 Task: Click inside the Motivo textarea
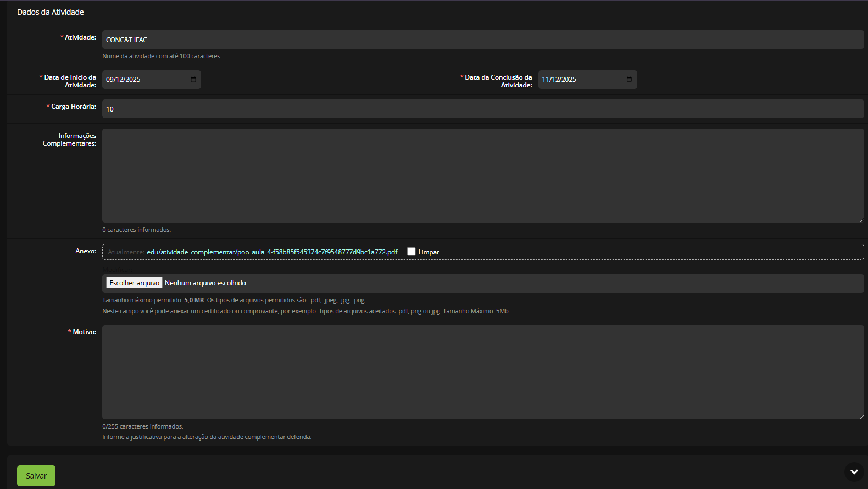482,372
